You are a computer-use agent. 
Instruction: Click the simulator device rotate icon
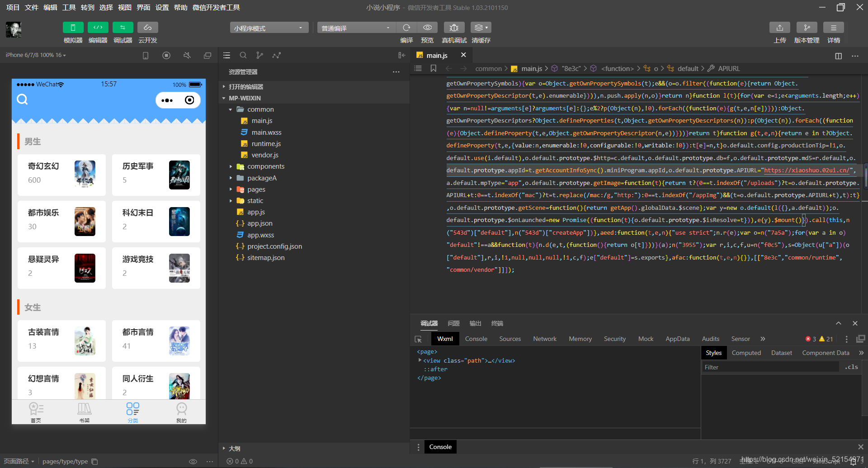point(146,56)
